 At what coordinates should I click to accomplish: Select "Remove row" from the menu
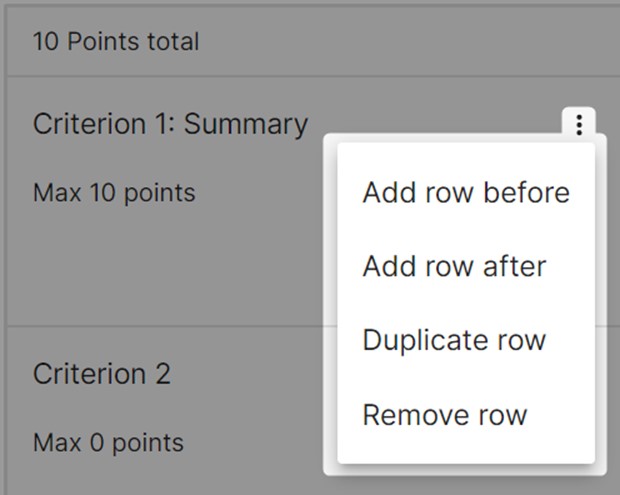pos(444,414)
